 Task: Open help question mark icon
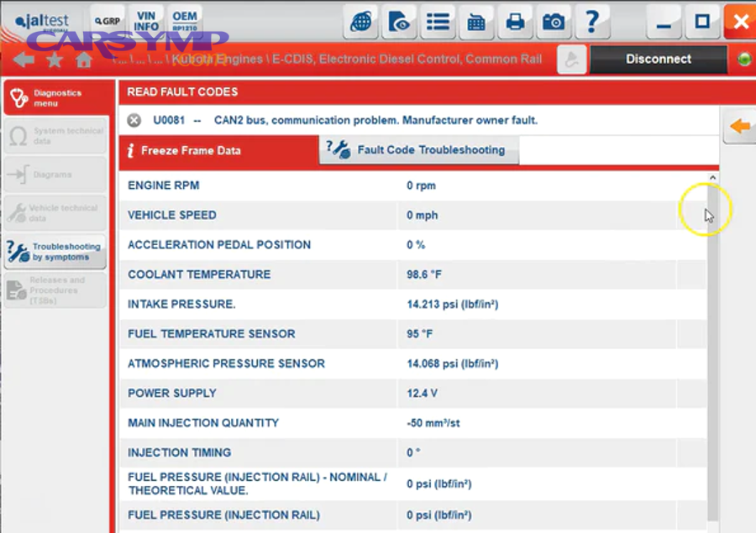click(592, 22)
